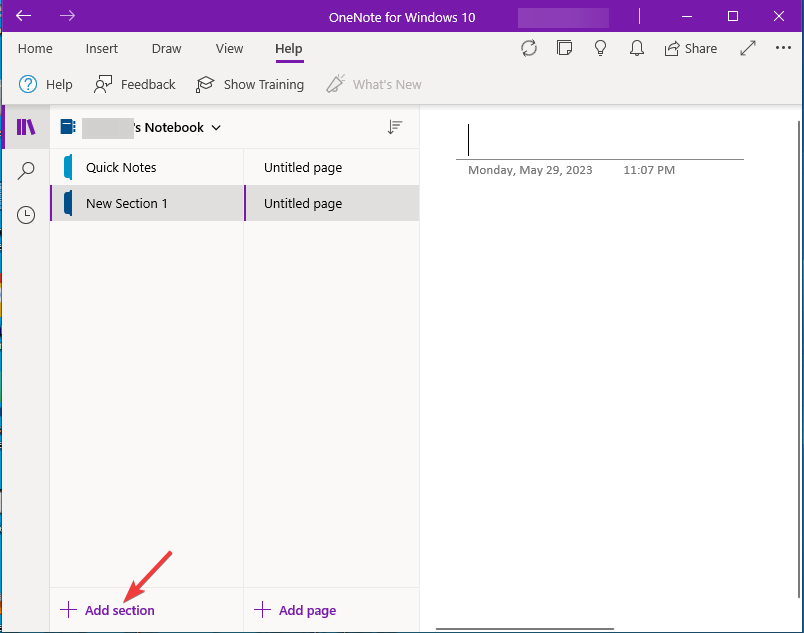The width and height of the screenshot is (804, 633).
Task: Open Show Training
Action: [x=250, y=84]
